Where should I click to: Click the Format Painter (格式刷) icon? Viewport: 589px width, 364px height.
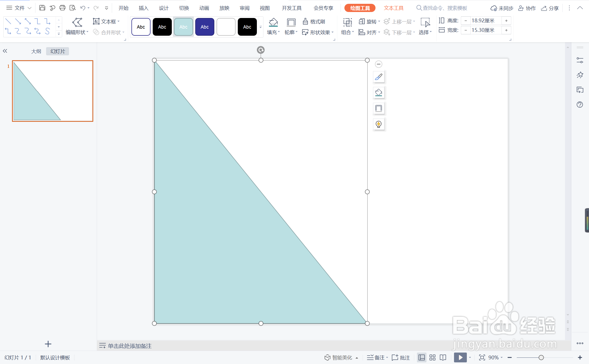point(305,21)
